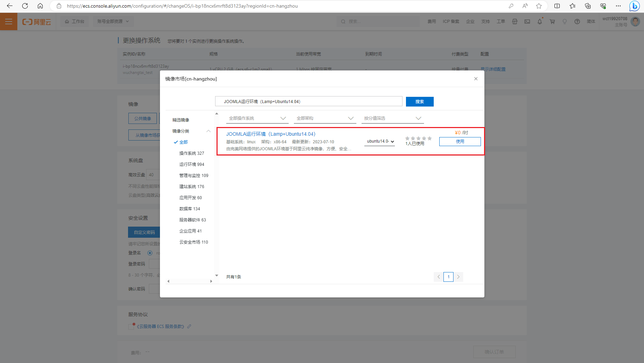Viewport: 644px width, 363px height.
Task: Select page 1 in pagination
Action: 448,277
